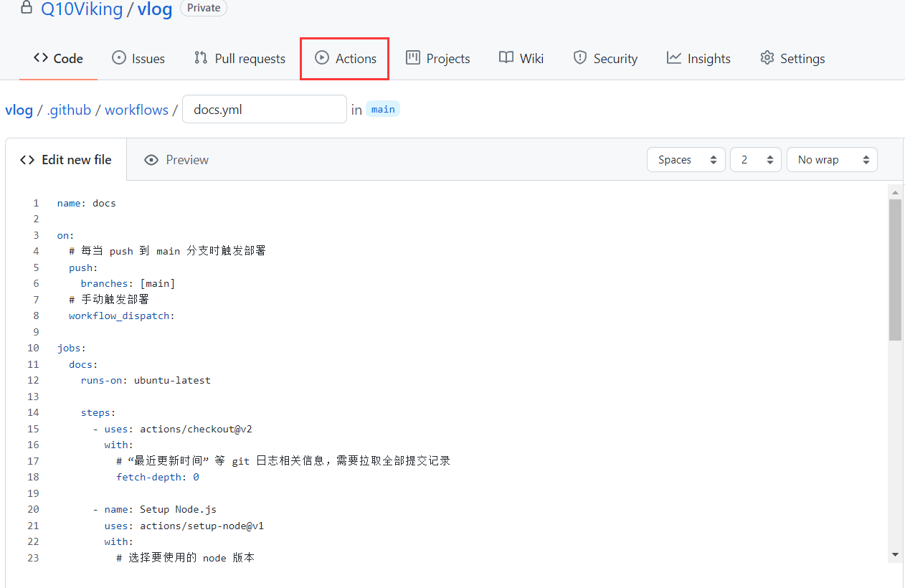The width and height of the screenshot is (905, 588).
Task: Click the Insights graph icon
Action: click(x=673, y=58)
